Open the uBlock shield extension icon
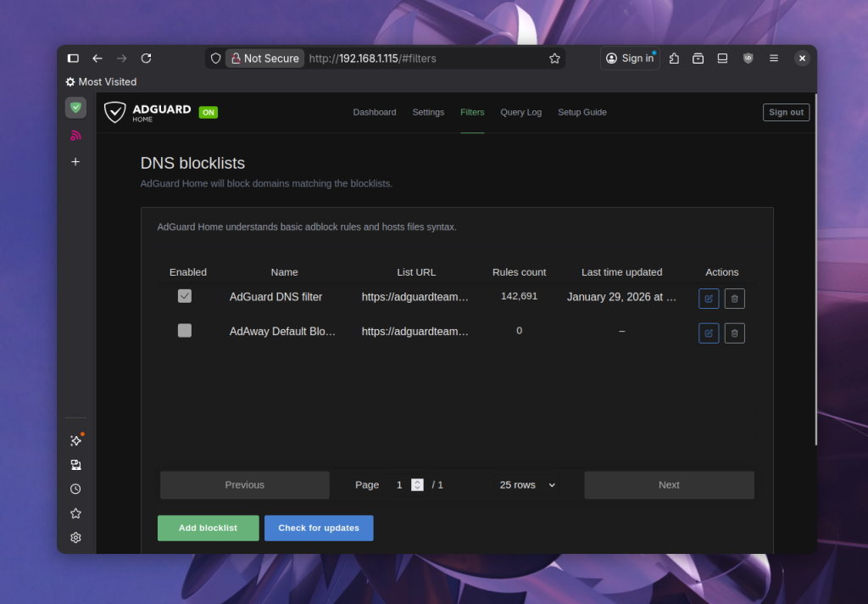Screen dimensions: 868x604 pyautogui.click(x=748, y=59)
